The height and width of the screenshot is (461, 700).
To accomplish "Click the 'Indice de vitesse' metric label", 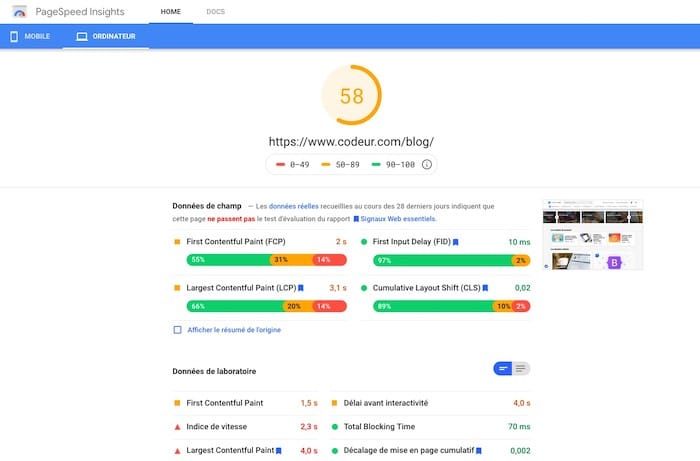I will point(217,427).
